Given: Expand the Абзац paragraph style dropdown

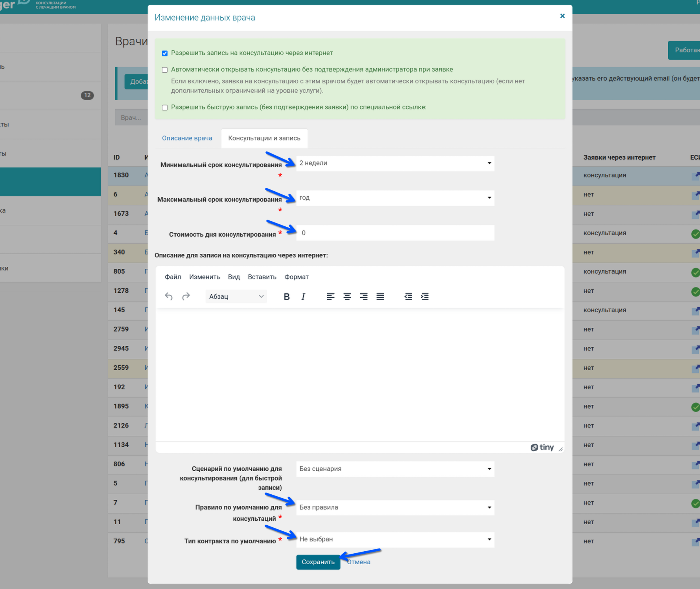Looking at the screenshot, I should [x=236, y=297].
